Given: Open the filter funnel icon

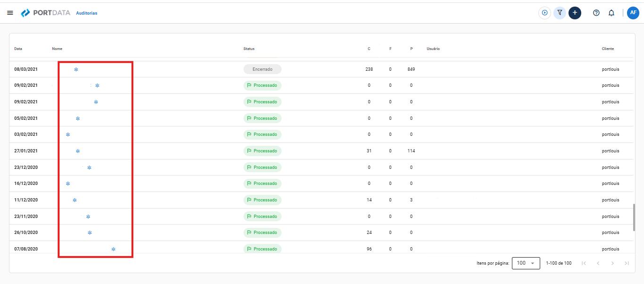Looking at the screenshot, I should point(560,13).
